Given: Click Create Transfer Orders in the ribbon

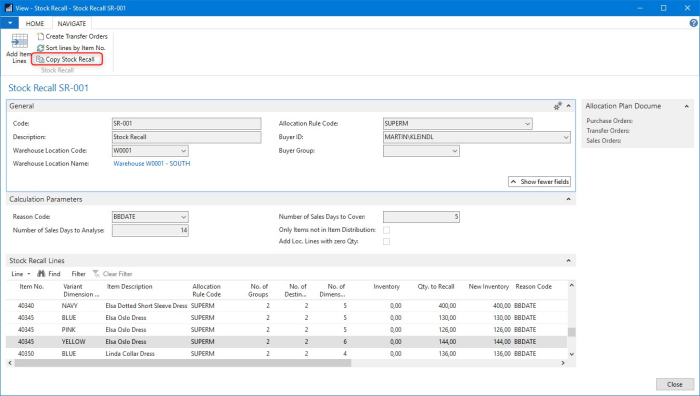Looking at the screenshot, I should point(72,37).
